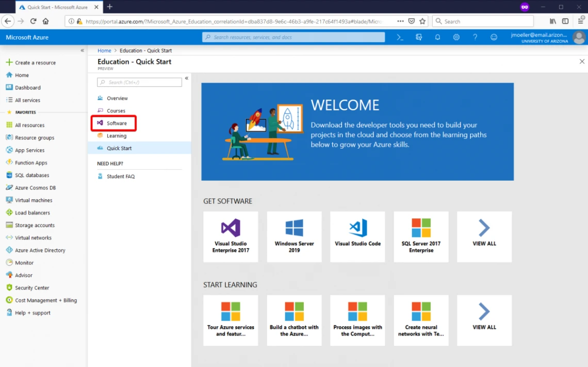The width and height of the screenshot is (588, 367).
Task: Focus the Firefox Search box
Action: [483, 21]
